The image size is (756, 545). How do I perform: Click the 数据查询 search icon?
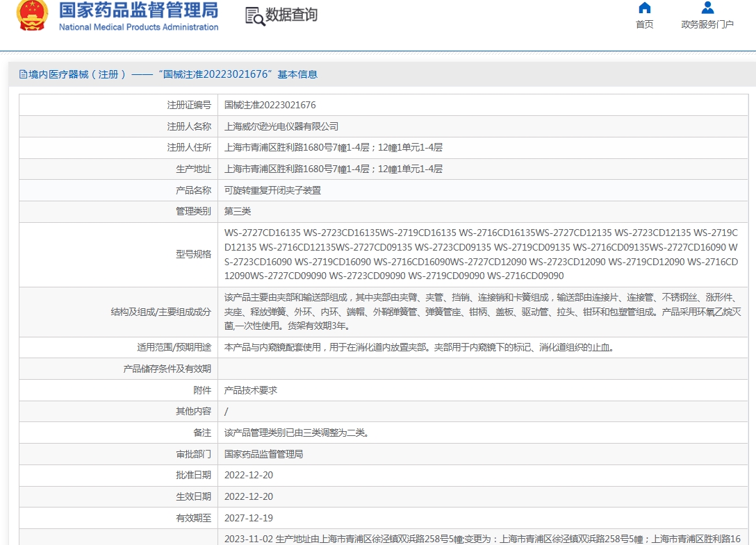click(255, 17)
